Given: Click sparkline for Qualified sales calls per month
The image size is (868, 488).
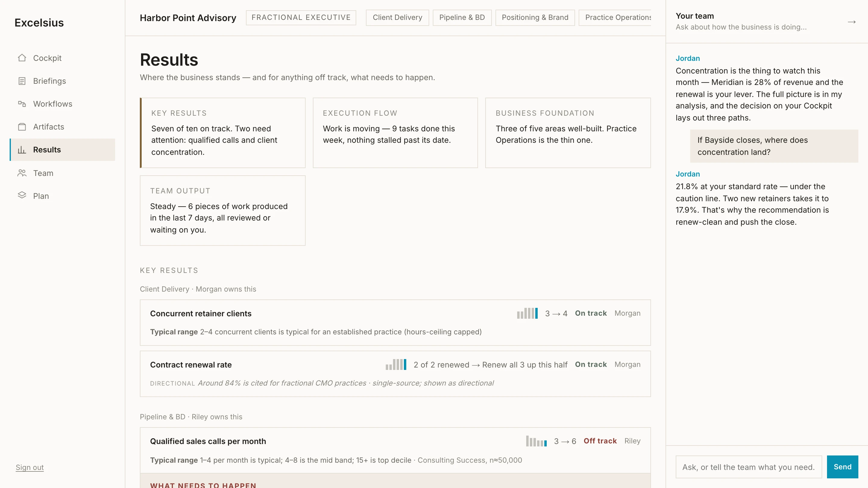Looking at the screenshot, I should (536, 441).
